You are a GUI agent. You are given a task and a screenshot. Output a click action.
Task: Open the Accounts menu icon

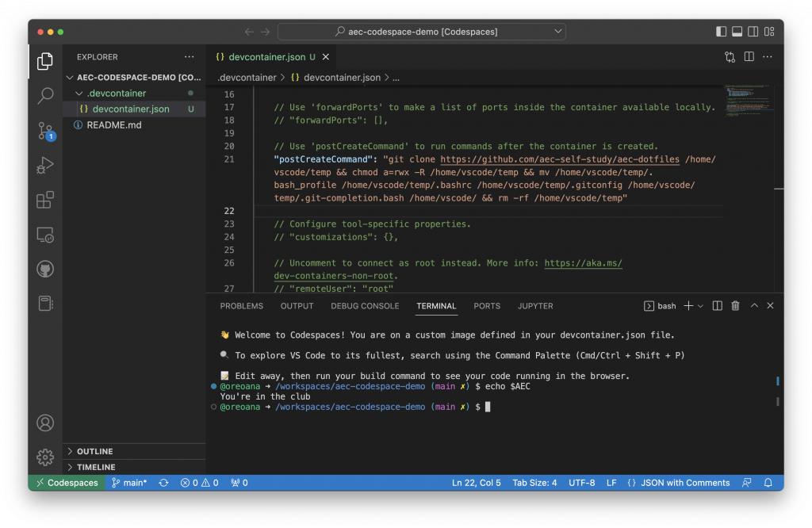tap(45, 423)
